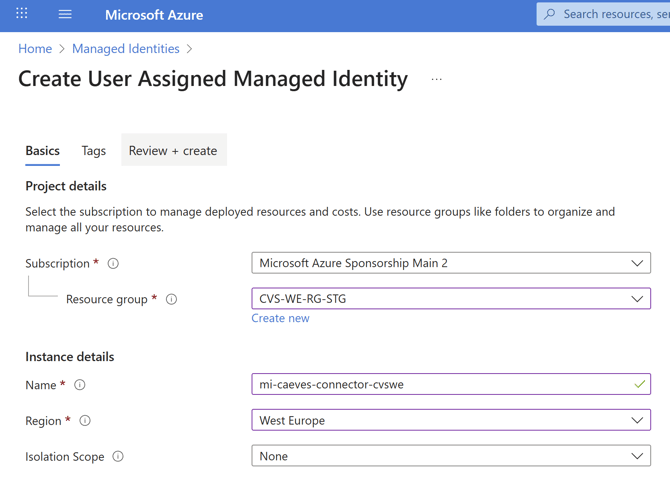Click the Name input field
The width and height of the screenshot is (670, 480).
(440, 384)
